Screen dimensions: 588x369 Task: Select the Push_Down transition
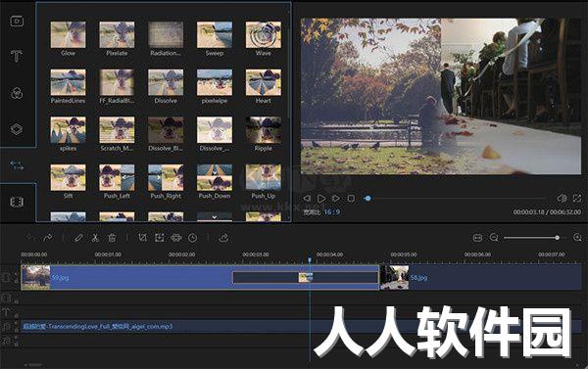point(214,177)
